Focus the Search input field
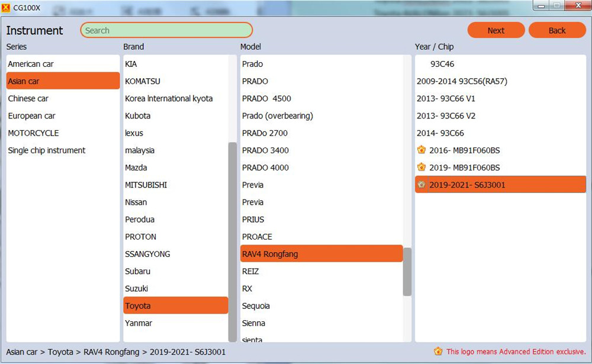Image resolution: width=592 pixels, height=364 pixels. coord(166,30)
